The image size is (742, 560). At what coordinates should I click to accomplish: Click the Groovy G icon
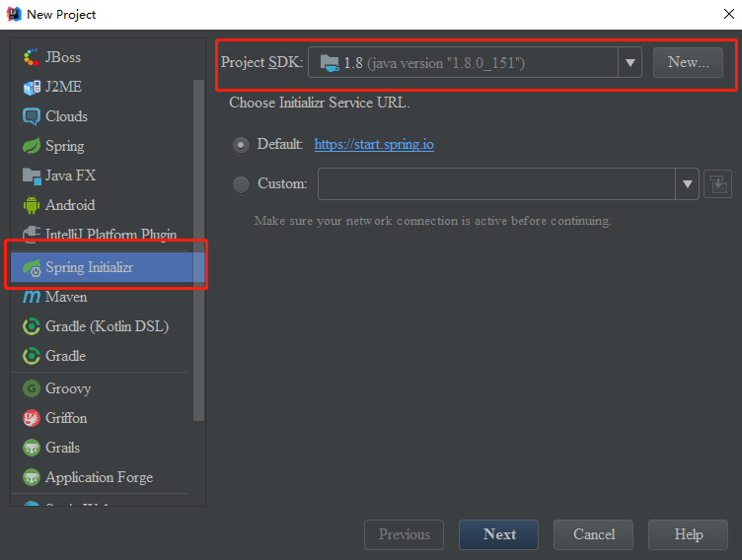32,388
